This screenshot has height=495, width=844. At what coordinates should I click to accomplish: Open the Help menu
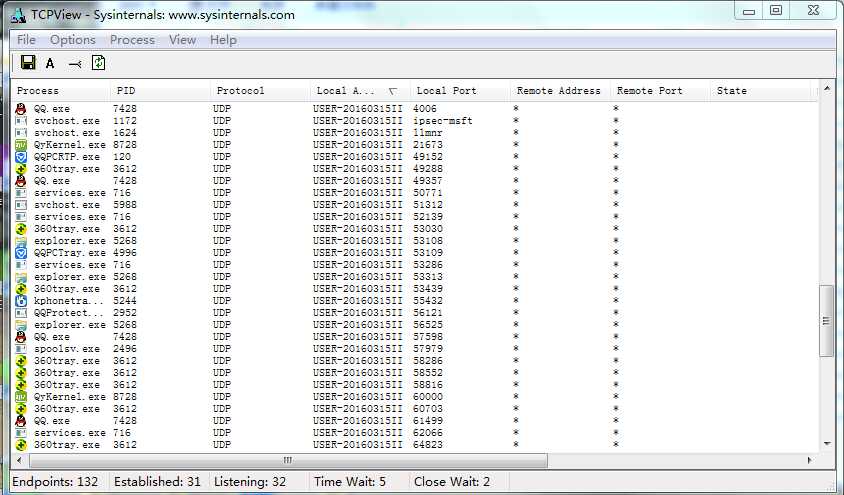223,40
